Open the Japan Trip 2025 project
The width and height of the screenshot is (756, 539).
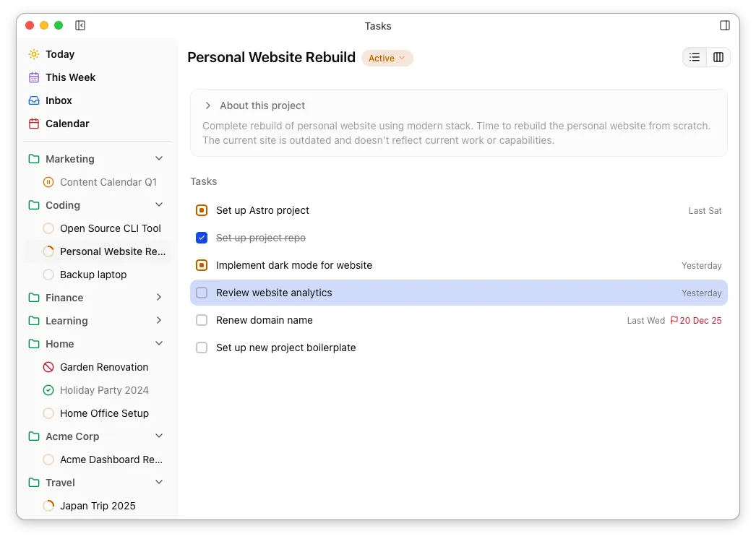click(98, 506)
